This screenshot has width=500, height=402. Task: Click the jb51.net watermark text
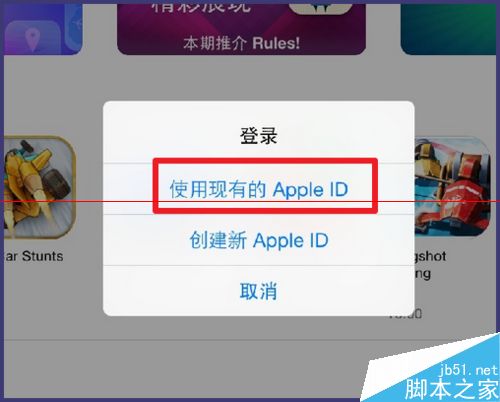coord(468,370)
